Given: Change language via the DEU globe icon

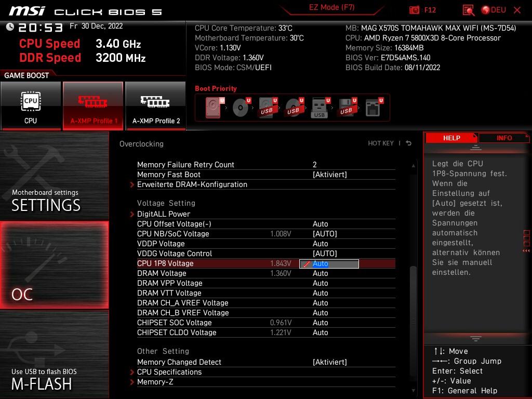Looking at the screenshot, I should click(x=494, y=10).
